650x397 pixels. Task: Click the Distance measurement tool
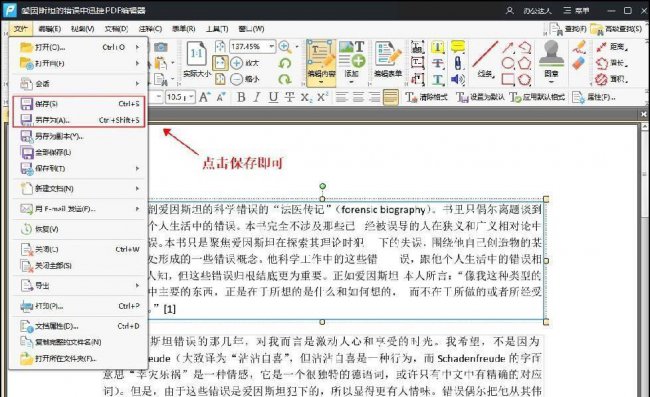[611, 47]
